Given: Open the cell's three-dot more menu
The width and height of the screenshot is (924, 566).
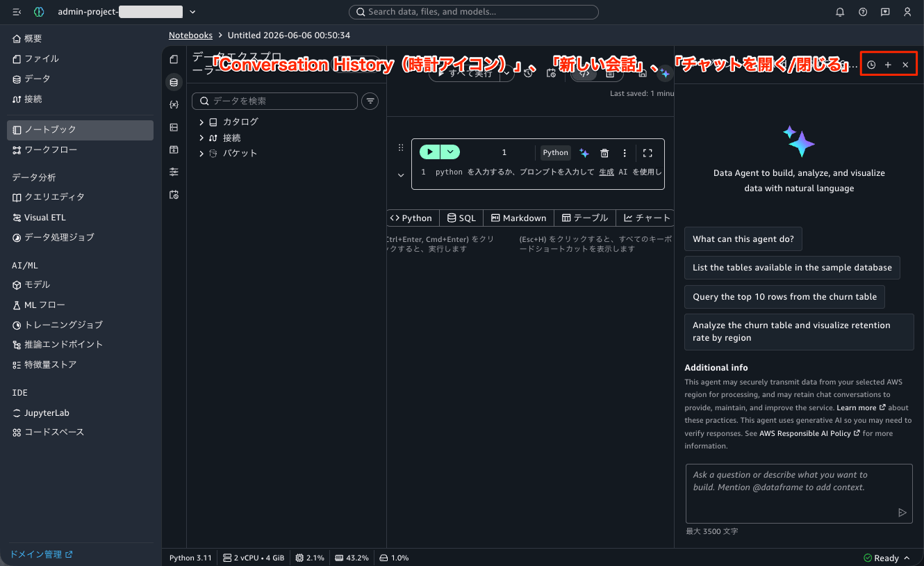Looking at the screenshot, I should click(x=625, y=153).
